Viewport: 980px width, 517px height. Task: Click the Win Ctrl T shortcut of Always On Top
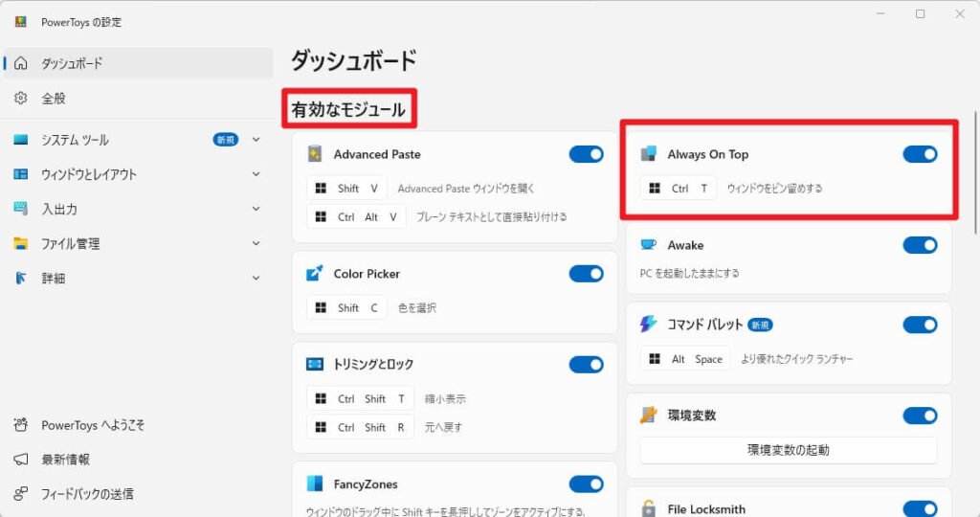pyautogui.click(x=679, y=189)
